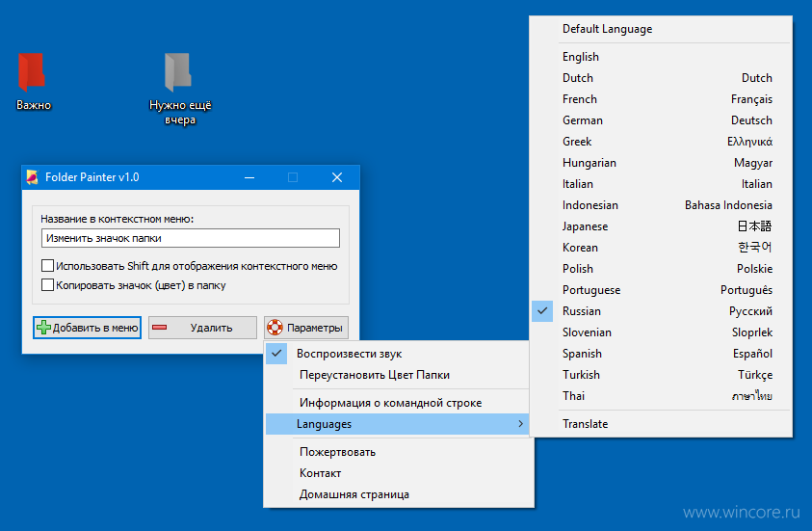Switch language to English
The width and height of the screenshot is (812, 531).
click(x=661, y=57)
